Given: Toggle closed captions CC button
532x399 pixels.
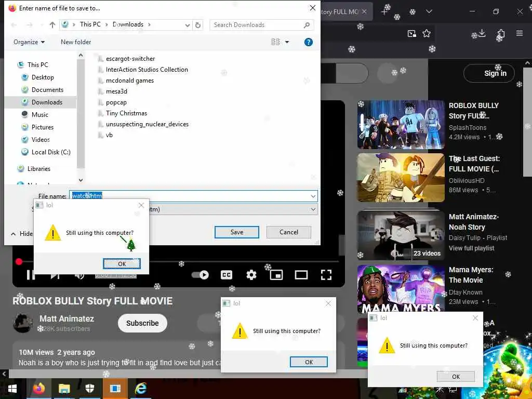Looking at the screenshot, I should click(227, 275).
